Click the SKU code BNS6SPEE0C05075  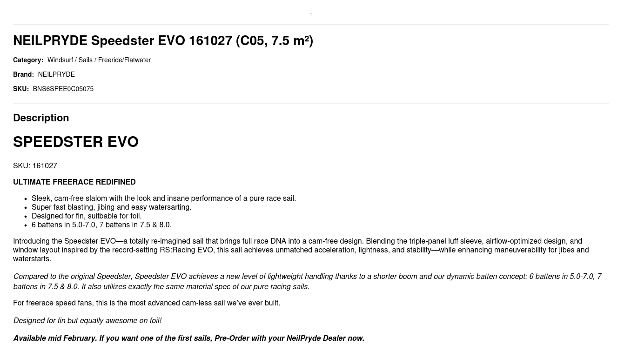tap(63, 89)
